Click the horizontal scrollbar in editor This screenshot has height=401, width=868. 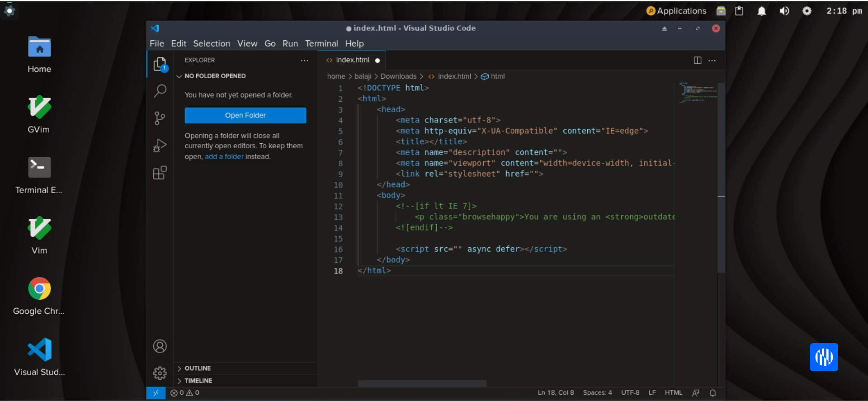tap(422, 383)
